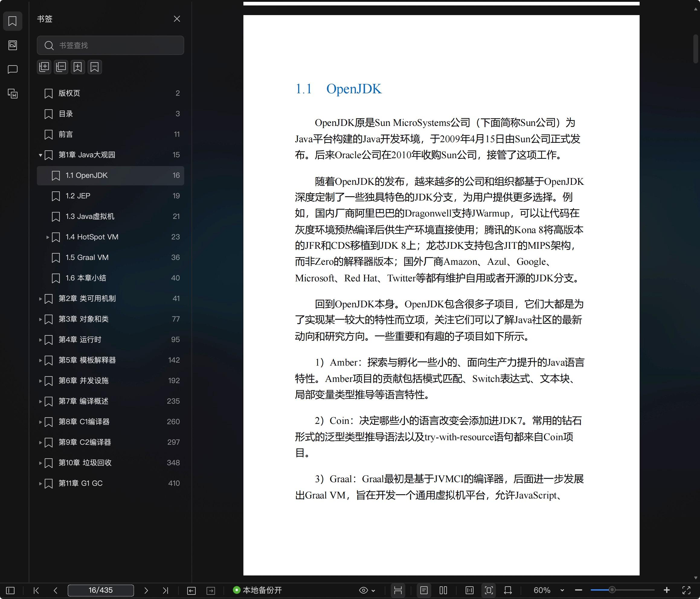Go to the next page
The height and width of the screenshot is (599, 700).
[146, 590]
